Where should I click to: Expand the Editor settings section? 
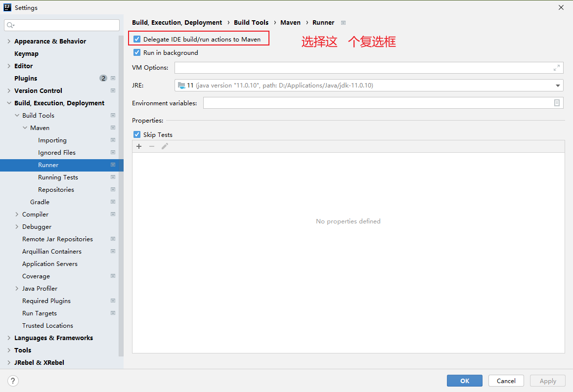click(x=9, y=66)
